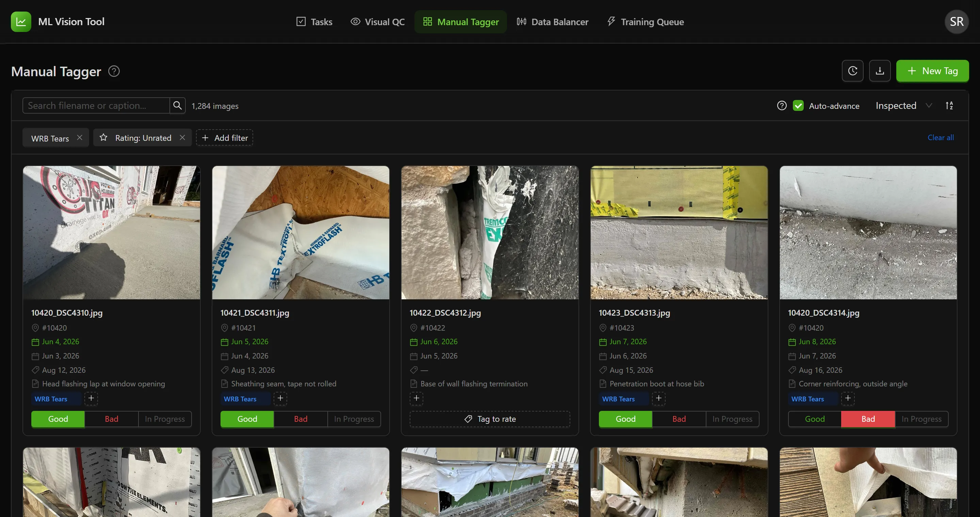The height and width of the screenshot is (517, 980).
Task: Switch to the Visual QC tab
Action: pos(377,22)
